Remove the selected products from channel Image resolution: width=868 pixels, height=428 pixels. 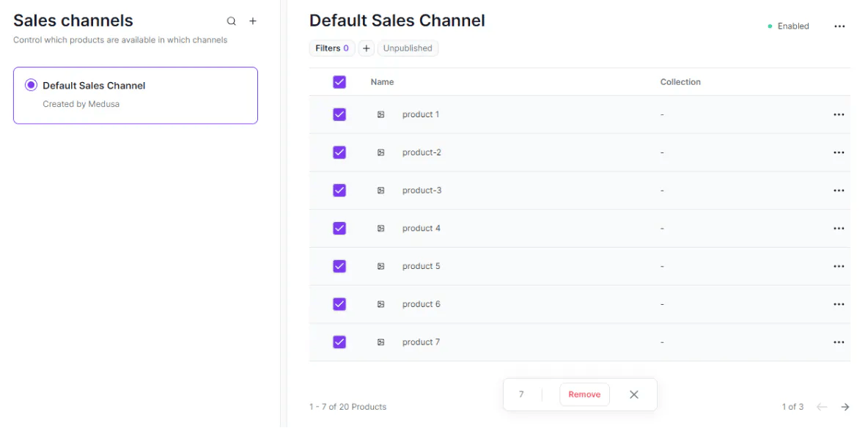pyautogui.click(x=584, y=394)
